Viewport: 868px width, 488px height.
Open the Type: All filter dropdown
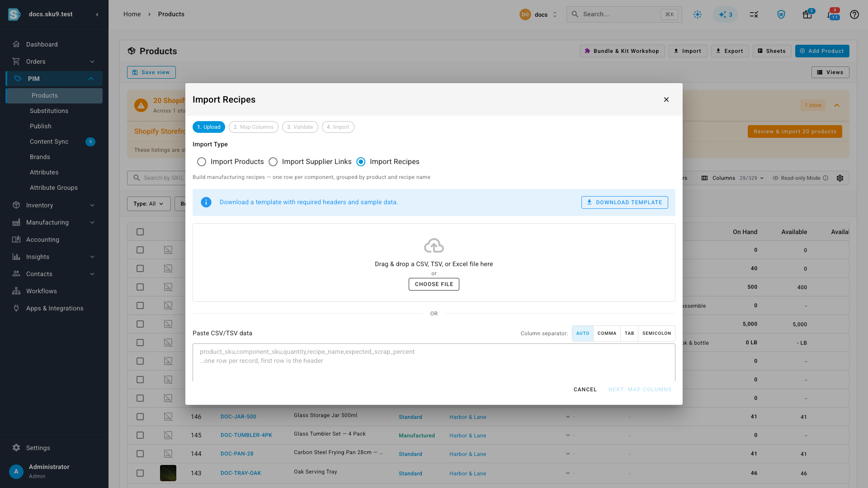point(149,204)
